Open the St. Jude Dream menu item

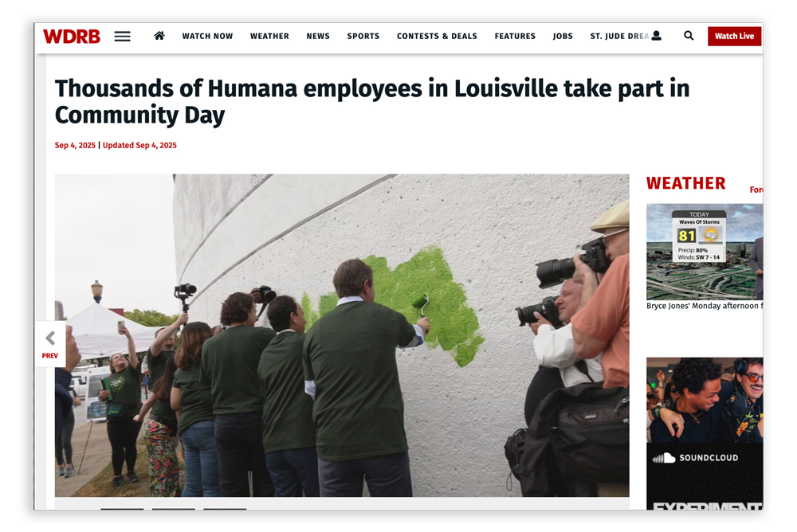pos(619,36)
